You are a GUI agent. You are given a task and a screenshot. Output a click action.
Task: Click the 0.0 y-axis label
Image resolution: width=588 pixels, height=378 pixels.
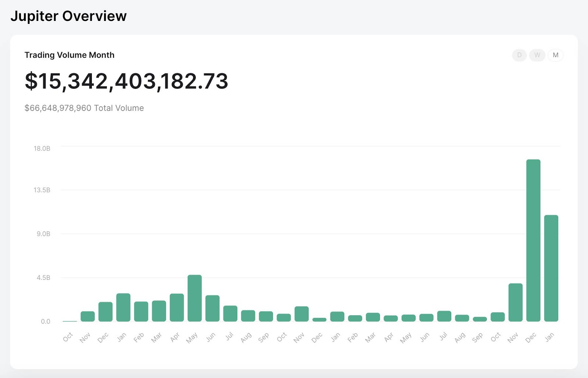click(46, 321)
